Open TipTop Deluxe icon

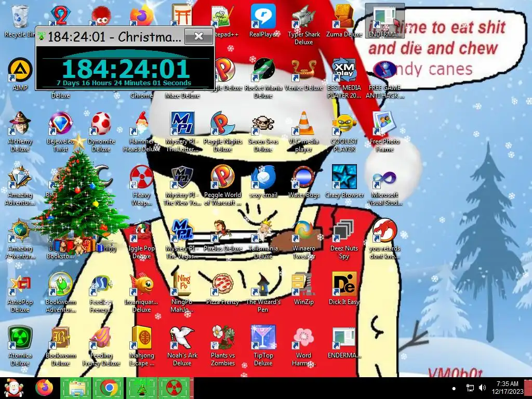pos(263,346)
